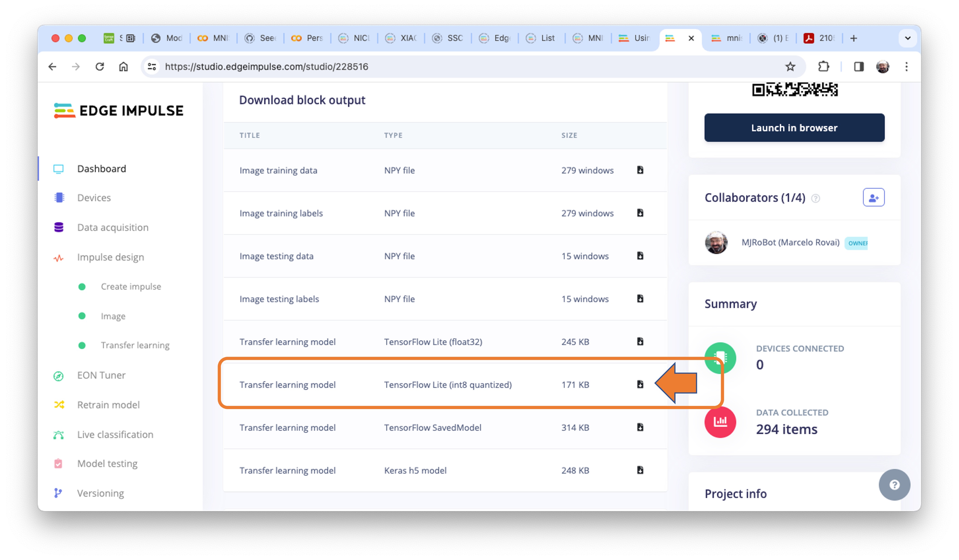
Task: Open the Collaborators help question mark
Action: click(x=815, y=198)
